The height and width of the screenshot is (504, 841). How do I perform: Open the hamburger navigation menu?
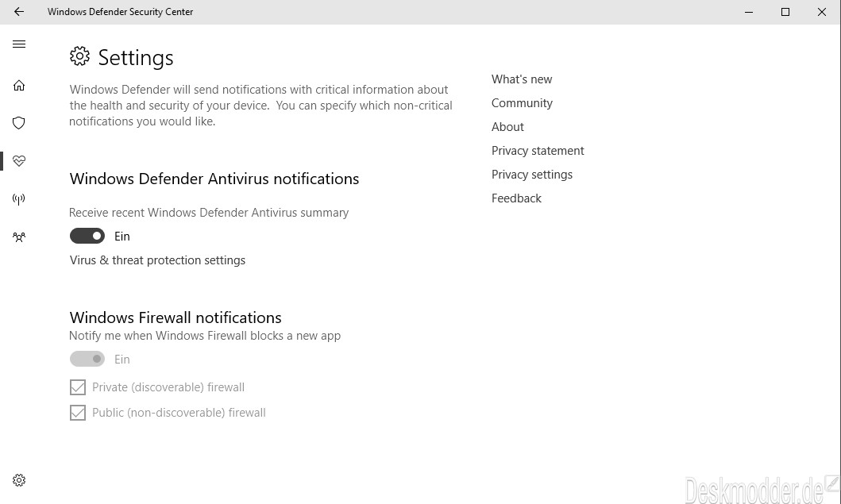click(x=19, y=44)
